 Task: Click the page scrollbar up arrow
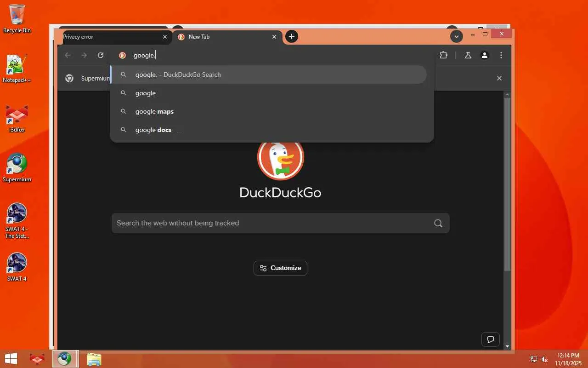coord(507,95)
